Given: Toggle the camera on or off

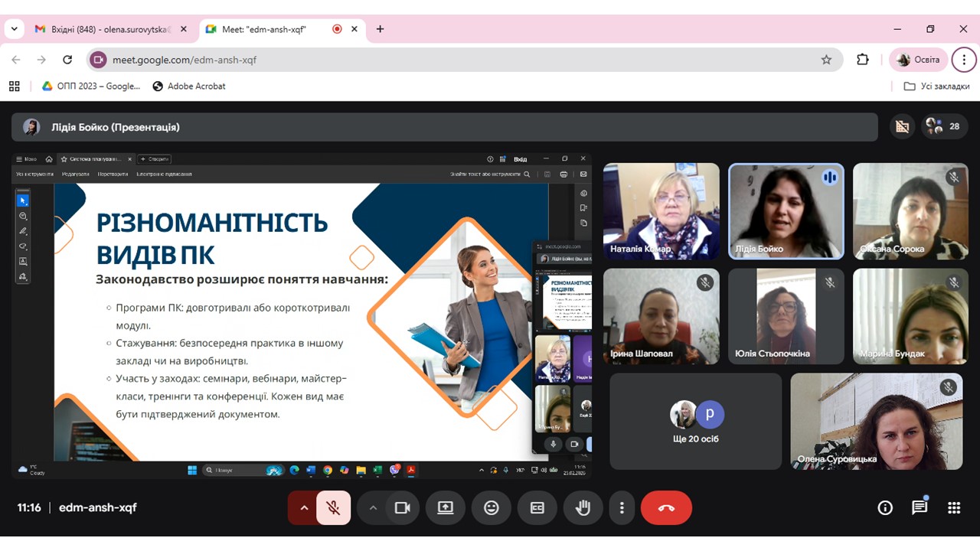Looking at the screenshot, I should (403, 508).
